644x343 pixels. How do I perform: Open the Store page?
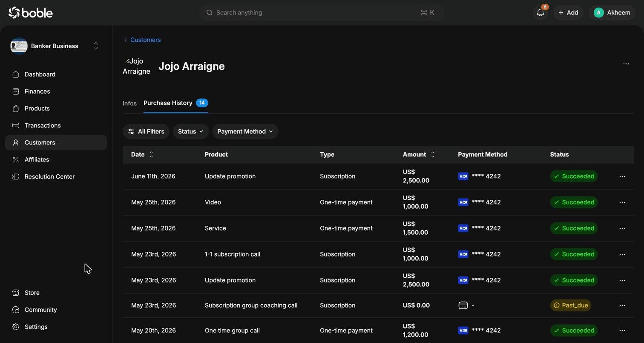(56, 293)
